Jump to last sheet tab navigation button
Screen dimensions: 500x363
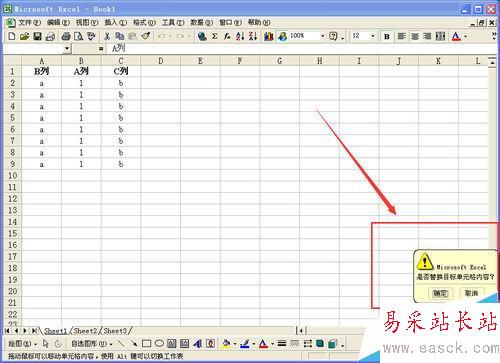coord(34,331)
